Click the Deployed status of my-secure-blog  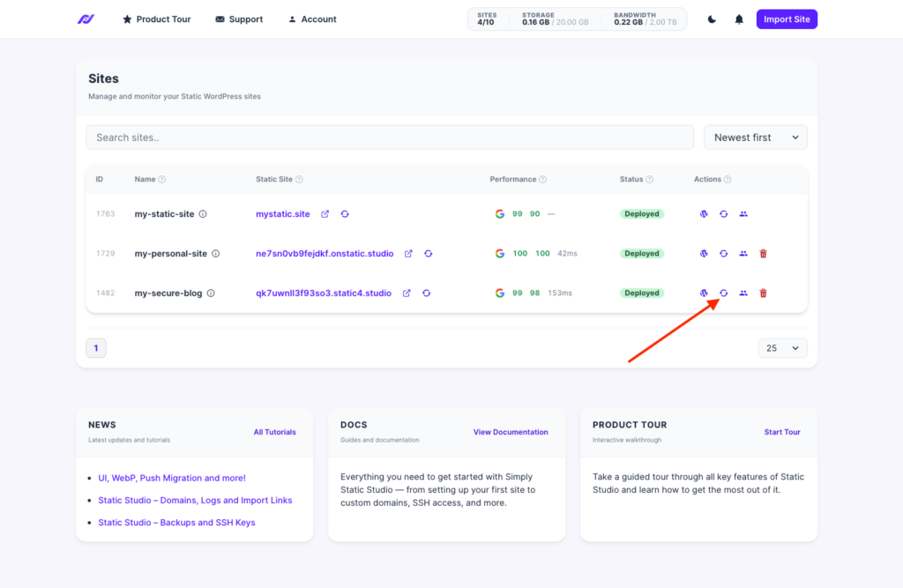(x=642, y=294)
